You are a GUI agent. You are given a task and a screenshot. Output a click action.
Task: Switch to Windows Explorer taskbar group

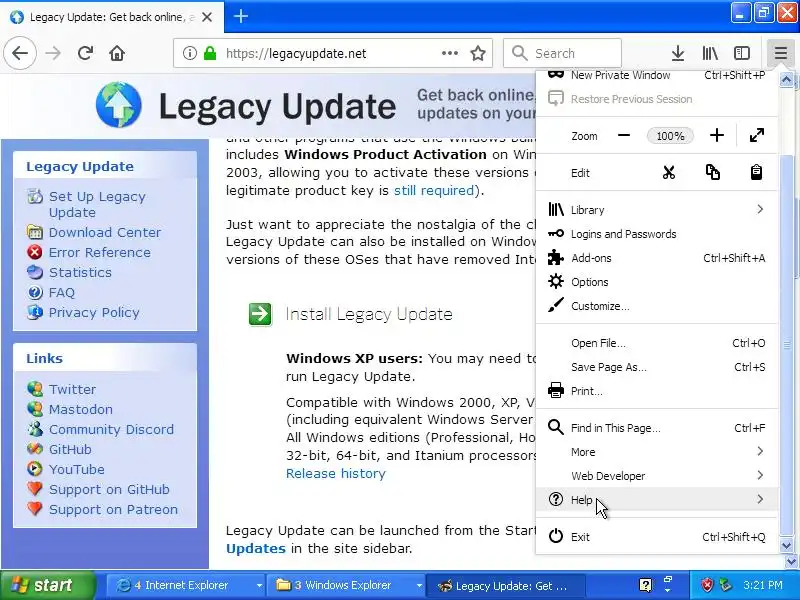click(347, 585)
